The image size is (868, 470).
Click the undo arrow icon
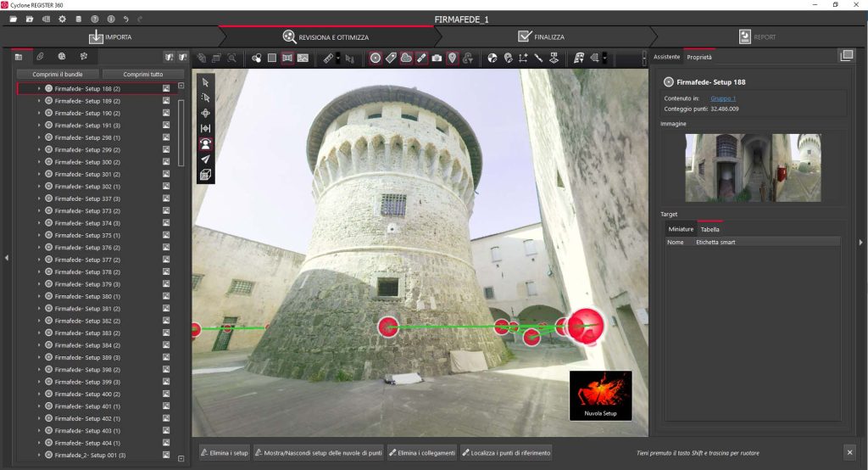[126, 19]
